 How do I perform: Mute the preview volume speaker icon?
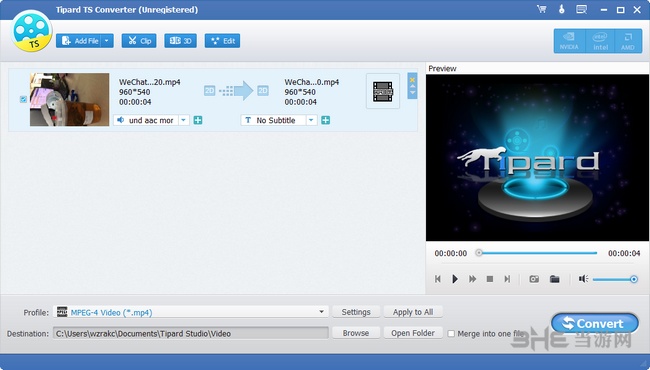583,279
